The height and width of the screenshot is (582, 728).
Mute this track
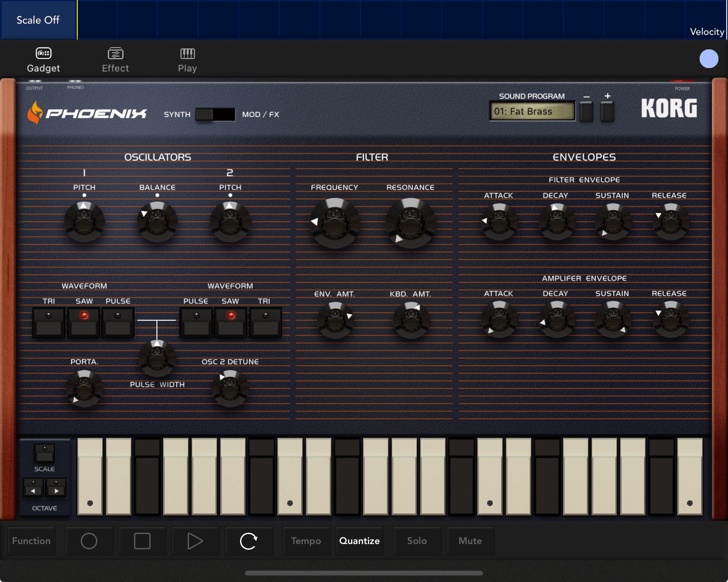coord(470,541)
